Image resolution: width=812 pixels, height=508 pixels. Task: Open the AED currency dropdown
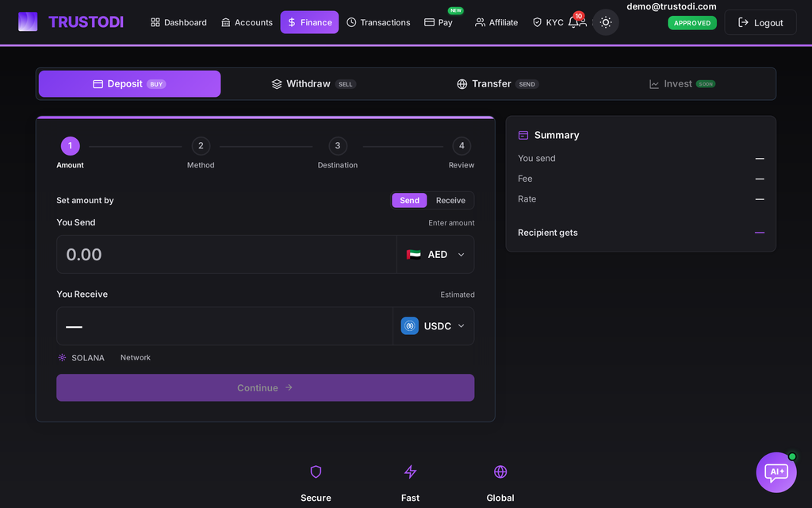click(x=435, y=255)
